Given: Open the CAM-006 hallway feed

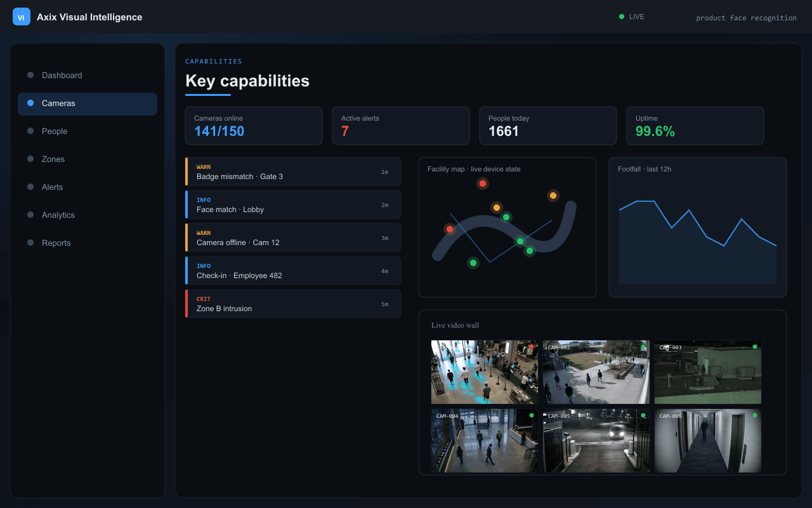Looking at the screenshot, I should click(708, 441).
